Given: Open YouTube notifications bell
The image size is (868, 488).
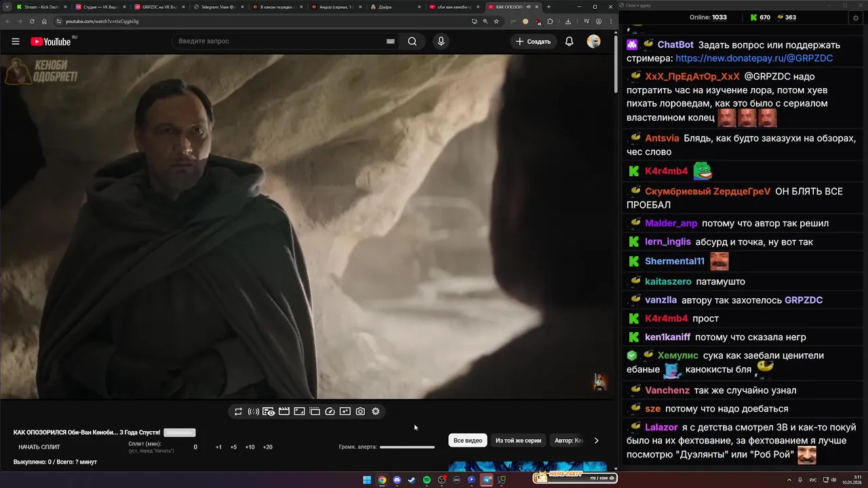Looking at the screenshot, I should (570, 41).
